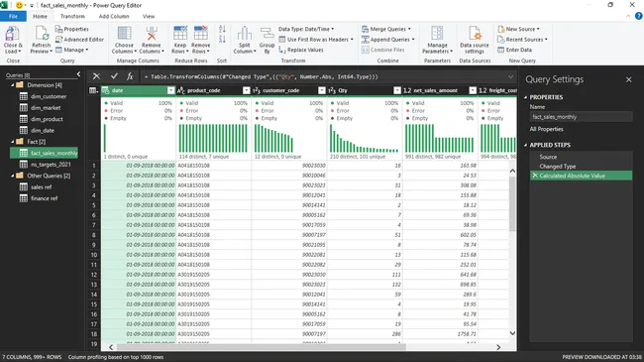Expand the formula bar chevron
Image resolution: width=644 pixels, height=362 pixels.
click(510, 76)
